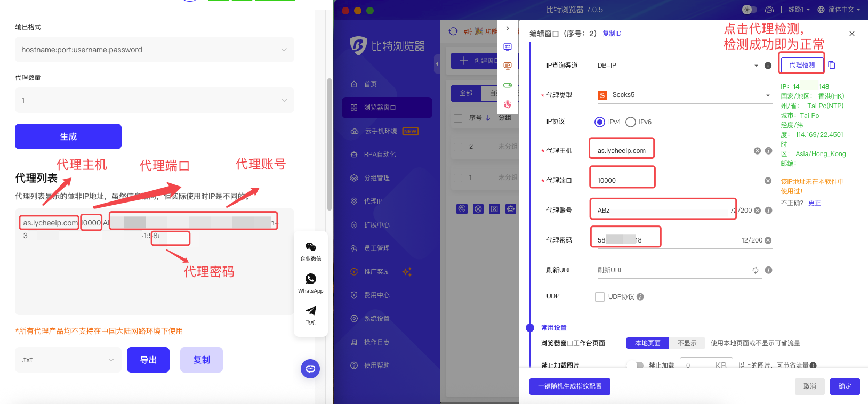This screenshot has width=868, height=404.
Task: Clear the 代理主机 field with its X icon
Action: click(757, 151)
